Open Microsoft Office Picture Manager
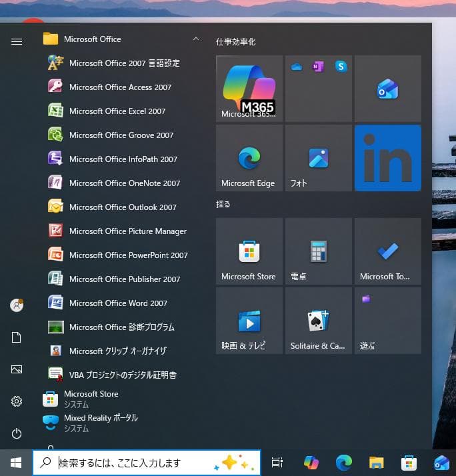This screenshot has width=456, height=476. coord(121,231)
